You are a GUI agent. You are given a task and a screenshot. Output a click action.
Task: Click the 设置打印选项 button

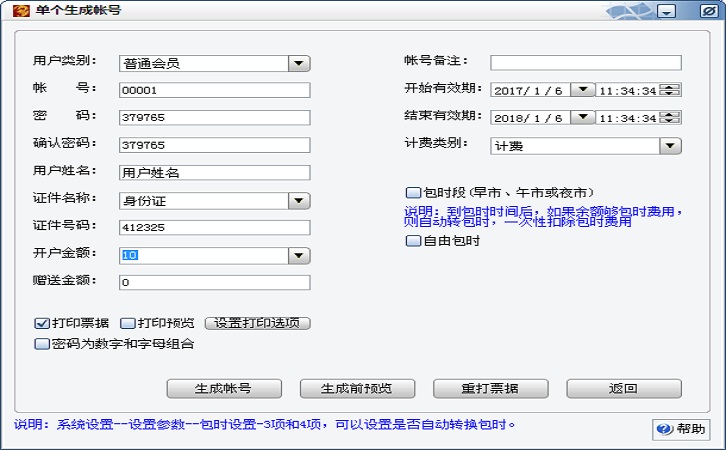pos(258,323)
